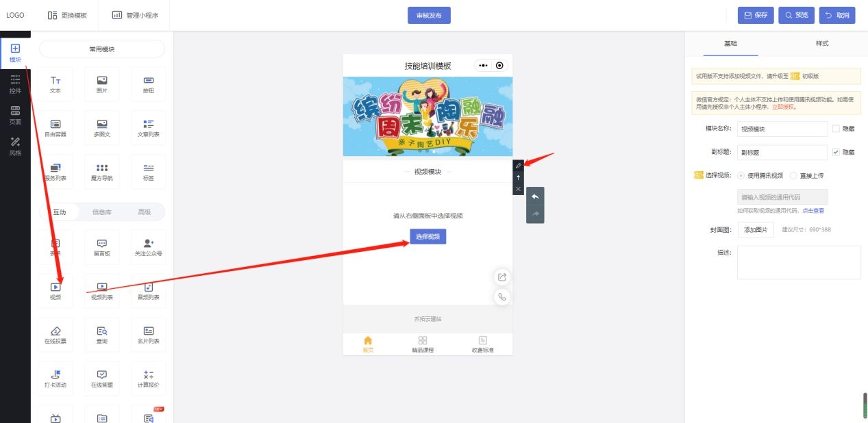868x423 pixels.
Task: Click the 审核发布 publish button
Action: tap(428, 14)
